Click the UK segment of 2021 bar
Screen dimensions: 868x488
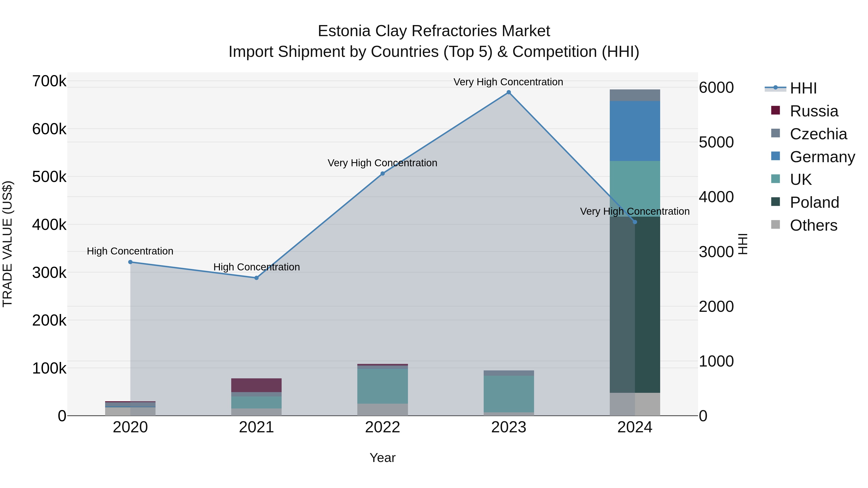(x=257, y=402)
